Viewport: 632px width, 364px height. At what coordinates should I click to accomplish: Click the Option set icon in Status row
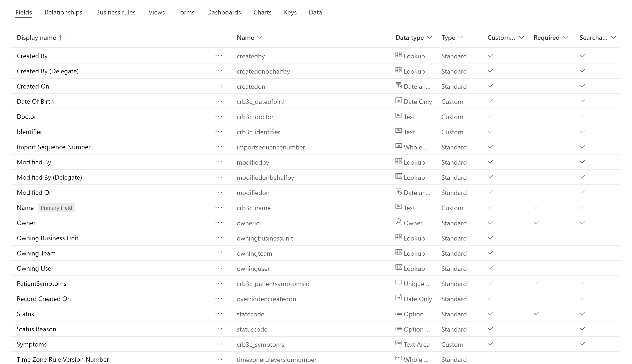click(398, 313)
